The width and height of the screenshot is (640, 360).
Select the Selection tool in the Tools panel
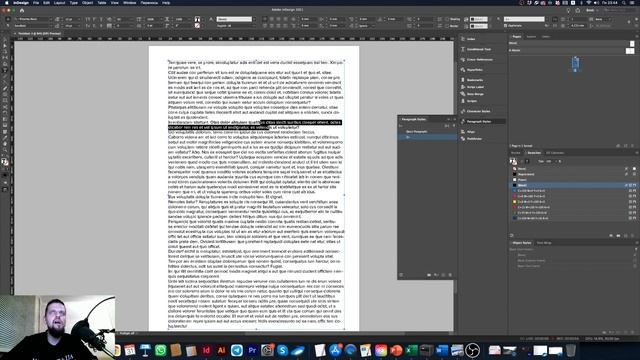tap(5, 40)
